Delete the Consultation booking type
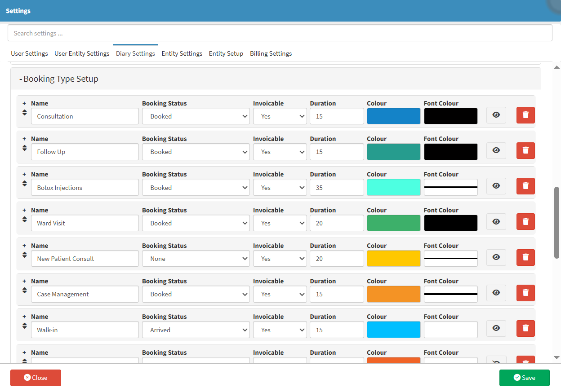Image resolution: width=561 pixels, height=392 pixels. (x=525, y=115)
